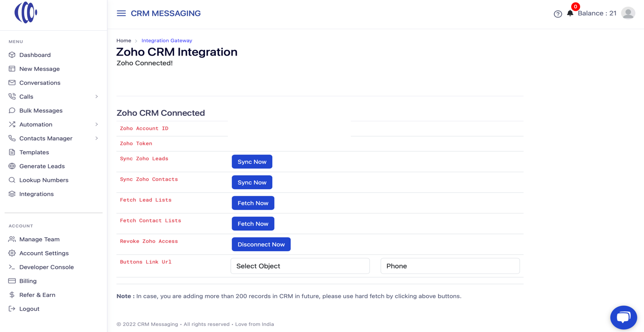644x332 pixels.
Task: Click Fetch Now for Lead Lists
Action: click(x=253, y=203)
